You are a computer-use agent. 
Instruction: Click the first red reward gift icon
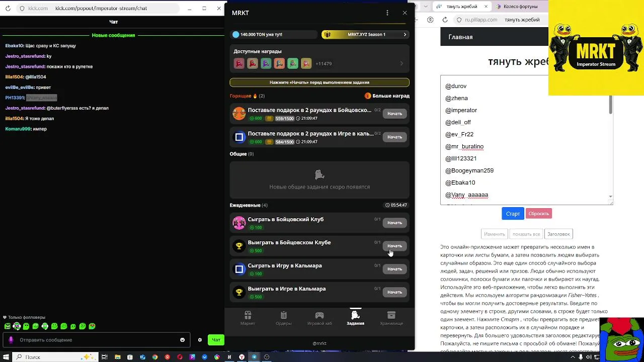click(x=239, y=63)
